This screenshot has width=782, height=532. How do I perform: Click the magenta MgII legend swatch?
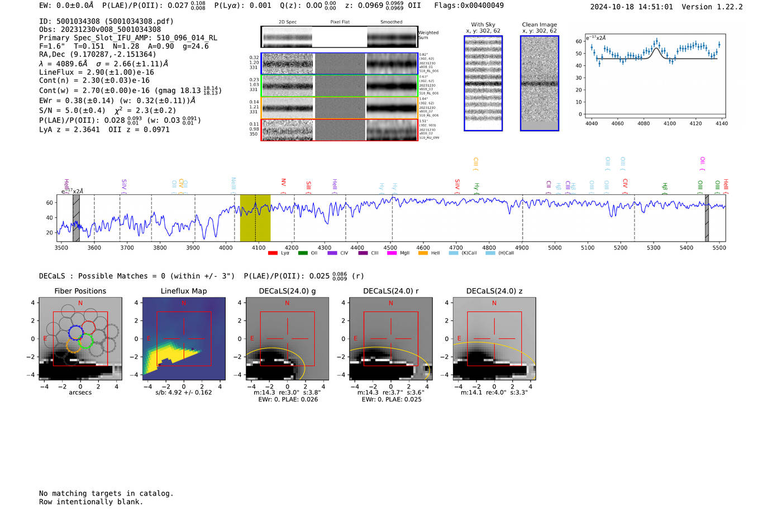point(392,253)
